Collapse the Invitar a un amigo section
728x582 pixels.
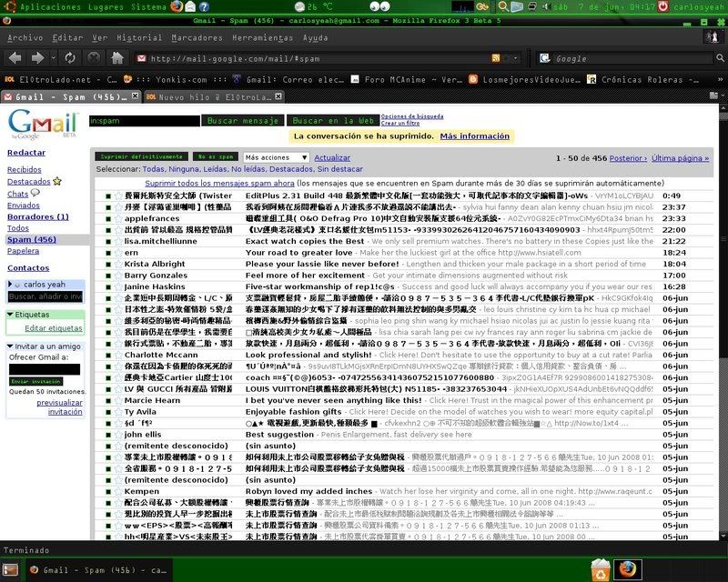click(10, 346)
